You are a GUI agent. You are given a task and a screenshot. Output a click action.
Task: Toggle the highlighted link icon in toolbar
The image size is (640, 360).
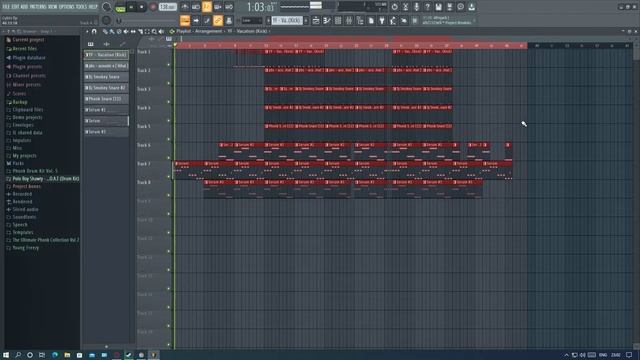point(218,20)
